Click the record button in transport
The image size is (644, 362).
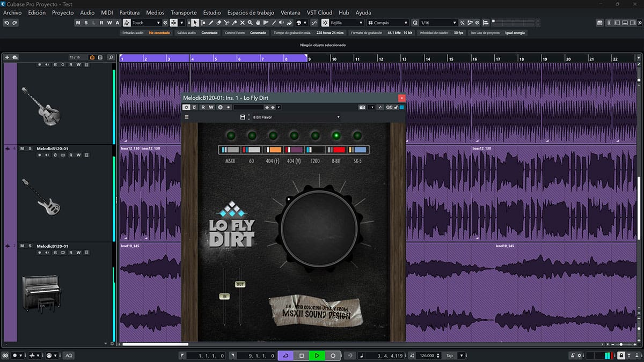tap(333, 356)
